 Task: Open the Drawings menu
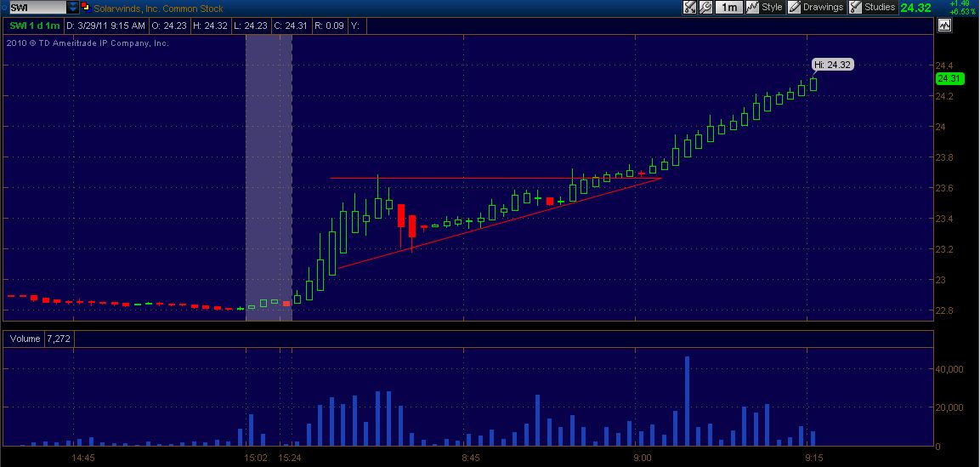816,8
